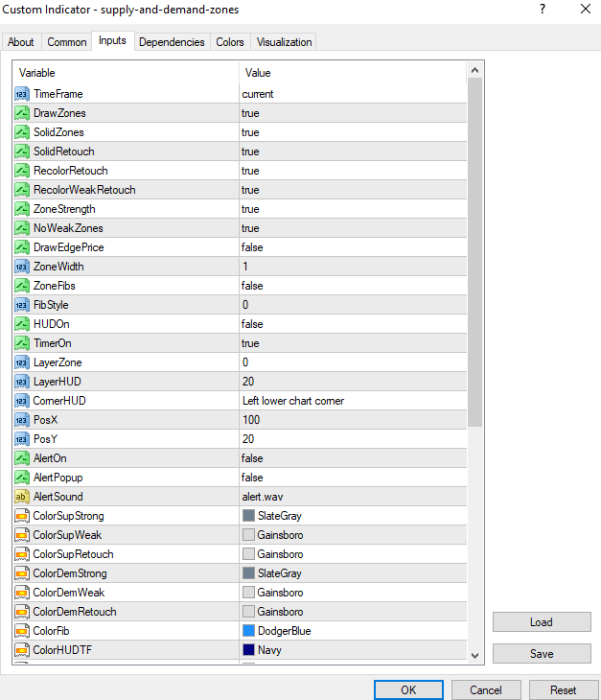Screen dimensions: 601x700
Task: Select the AlertOn value 'false'
Action: coord(252,459)
